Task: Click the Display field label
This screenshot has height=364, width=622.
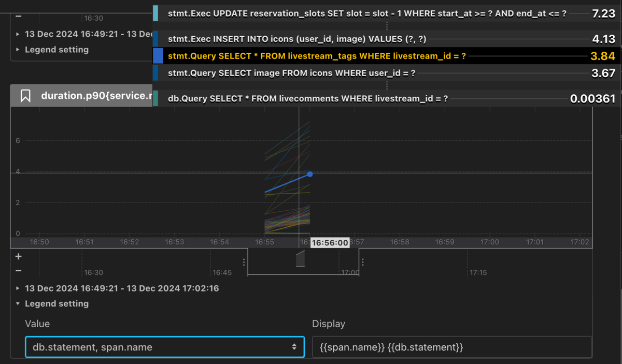Action: pos(329,324)
